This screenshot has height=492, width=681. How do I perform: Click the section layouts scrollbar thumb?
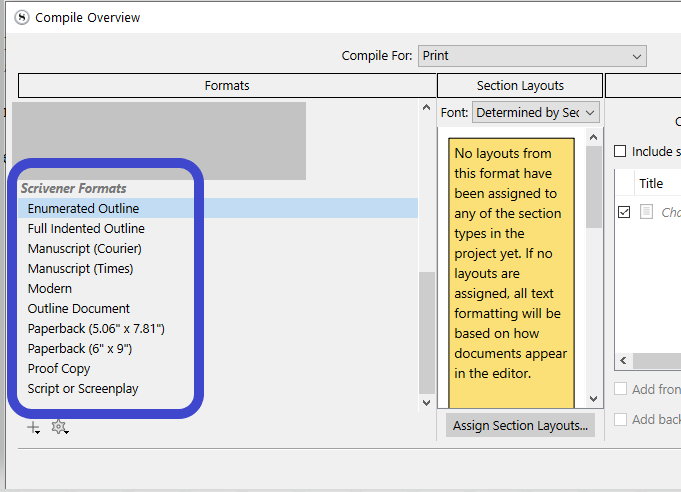[x=594, y=187]
